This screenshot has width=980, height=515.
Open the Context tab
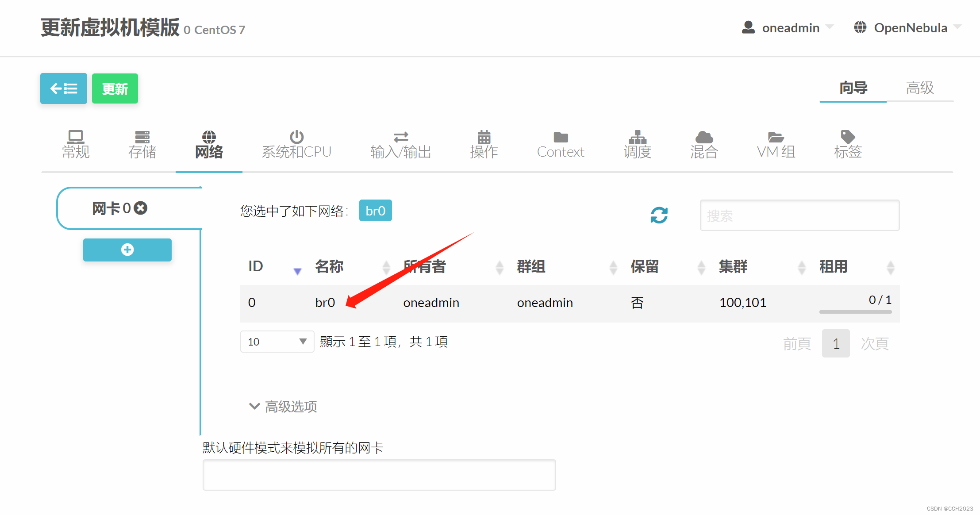pyautogui.click(x=560, y=145)
